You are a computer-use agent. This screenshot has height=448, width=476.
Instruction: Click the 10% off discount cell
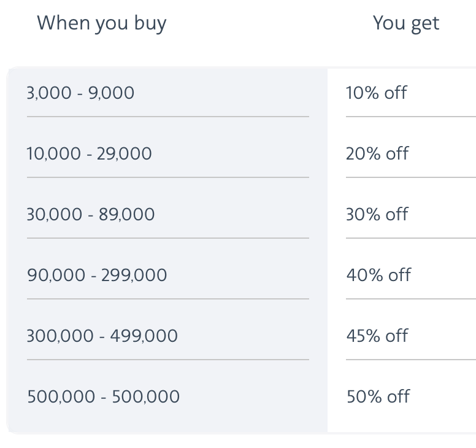click(x=376, y=93)
